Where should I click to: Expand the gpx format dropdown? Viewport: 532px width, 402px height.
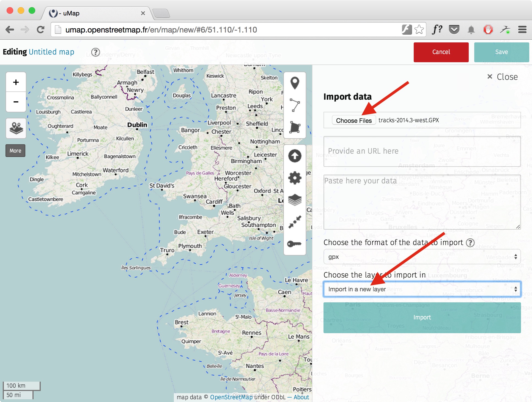tap(422, 257)
